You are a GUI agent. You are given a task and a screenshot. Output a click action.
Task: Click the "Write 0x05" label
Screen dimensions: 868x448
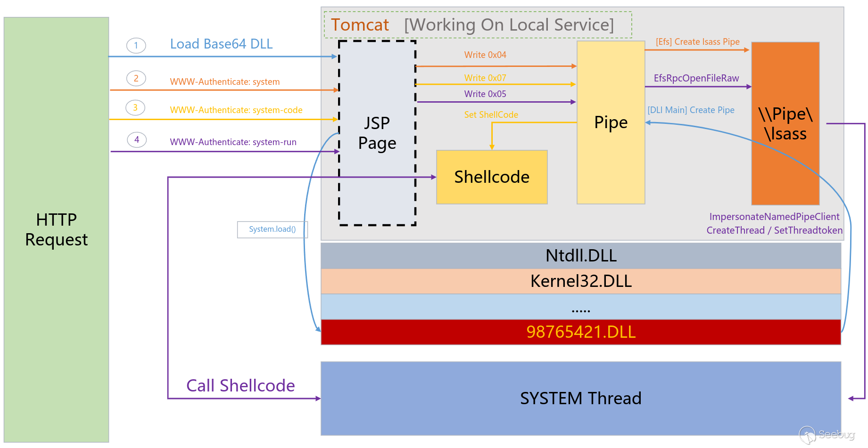(485, 94)
